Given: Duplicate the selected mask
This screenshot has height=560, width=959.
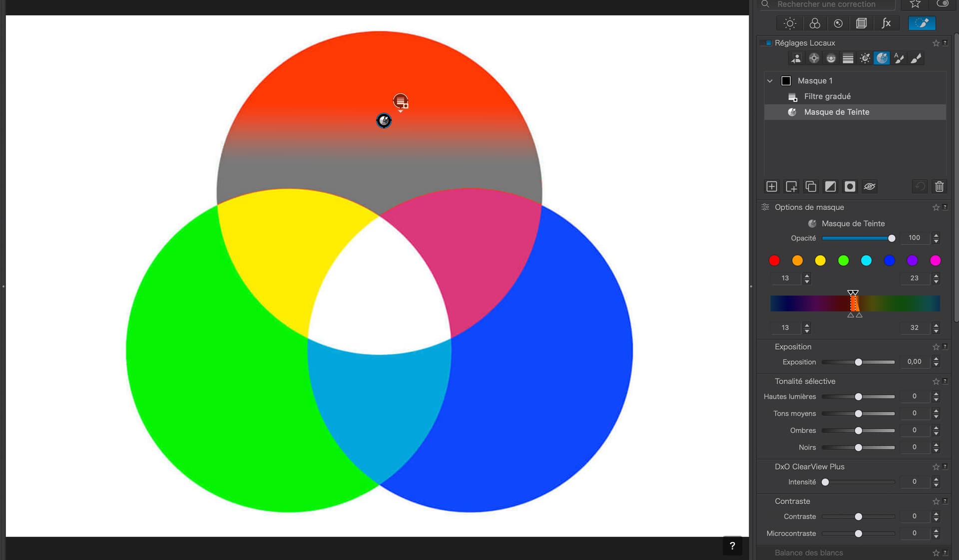Looking at the screenshot, I should [x=811, y=187].
